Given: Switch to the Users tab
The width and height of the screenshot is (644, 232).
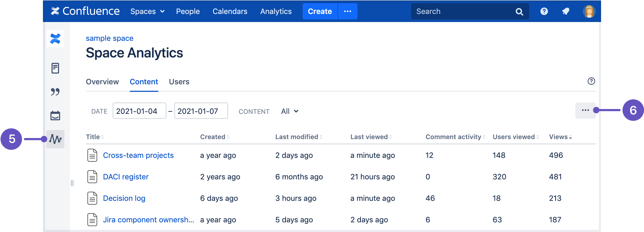Looking at the screenshot, I should click(x=179, y=82).
